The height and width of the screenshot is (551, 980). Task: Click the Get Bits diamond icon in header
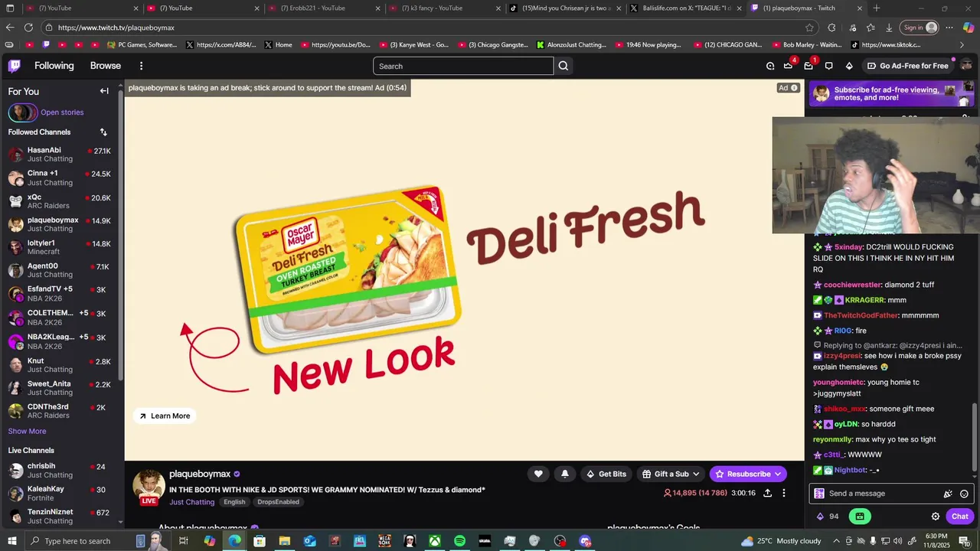click(849, 66)
